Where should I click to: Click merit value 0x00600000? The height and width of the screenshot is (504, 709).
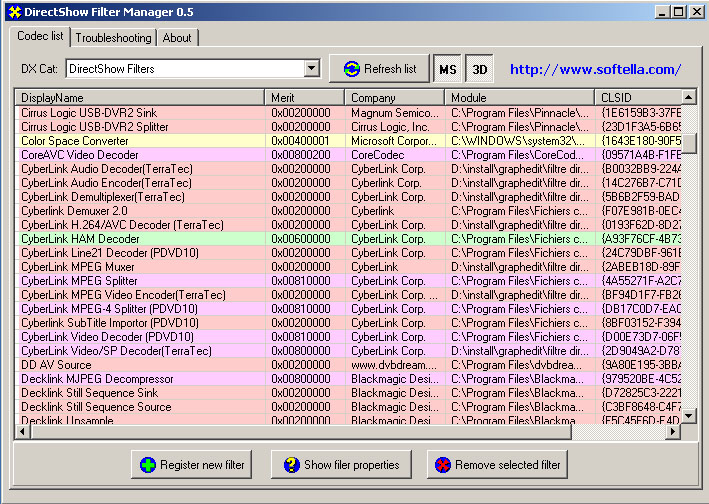301,239
